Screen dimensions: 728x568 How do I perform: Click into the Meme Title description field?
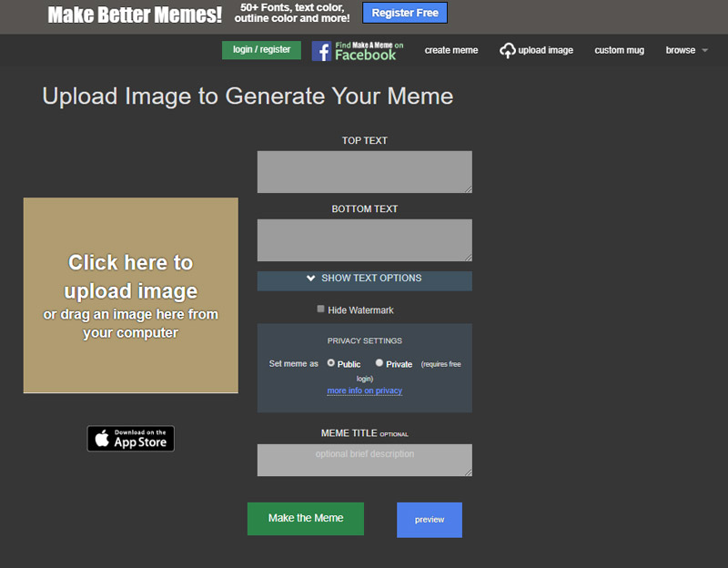364,461
